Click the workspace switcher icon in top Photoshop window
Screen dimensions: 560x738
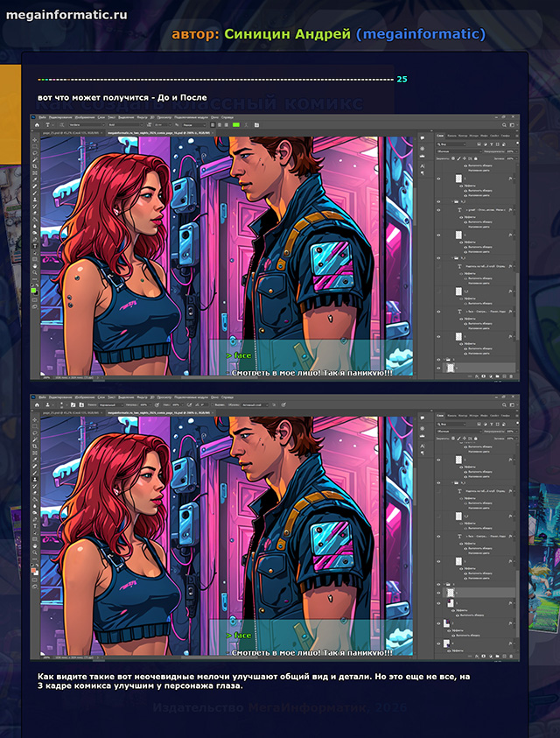[x=513, y=125]
